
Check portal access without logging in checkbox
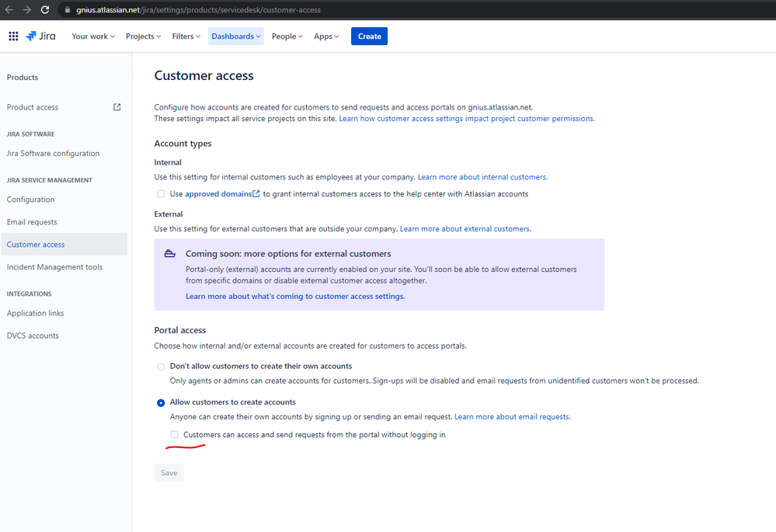(x=174, y=434)
